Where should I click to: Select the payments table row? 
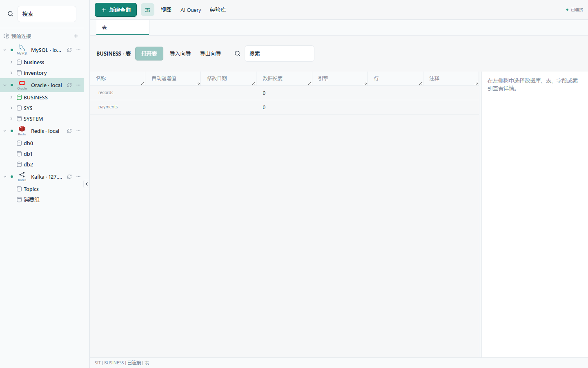(284, 107)
